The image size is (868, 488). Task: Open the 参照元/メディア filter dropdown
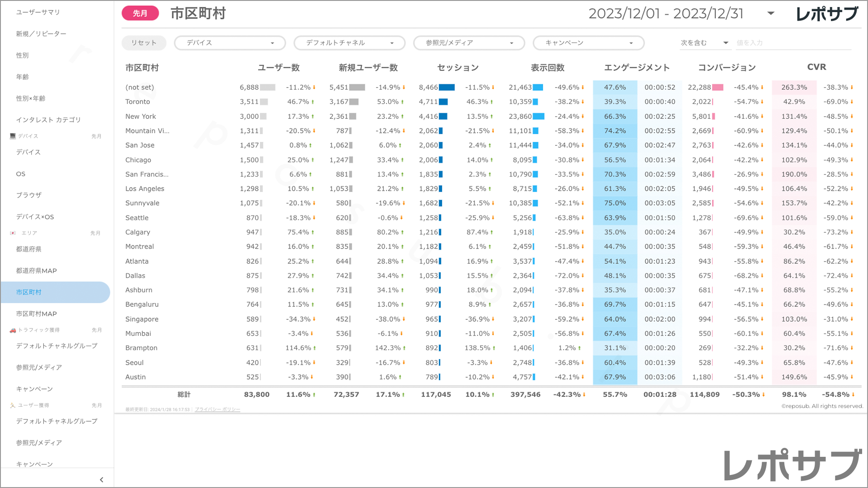[469, 43]
